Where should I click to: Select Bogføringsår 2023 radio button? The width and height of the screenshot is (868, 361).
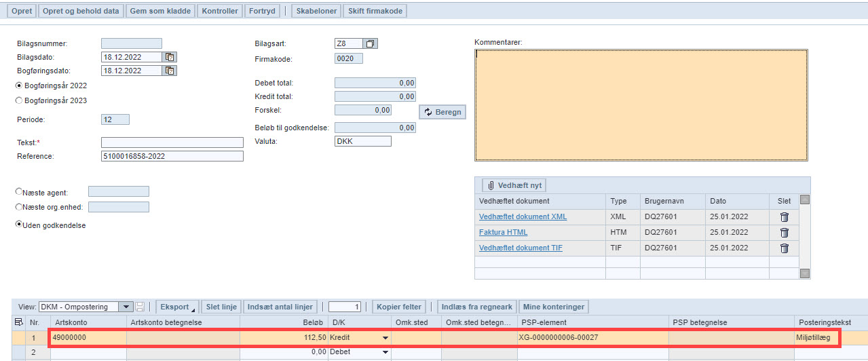pyautogui.click(x=19, y=100)
